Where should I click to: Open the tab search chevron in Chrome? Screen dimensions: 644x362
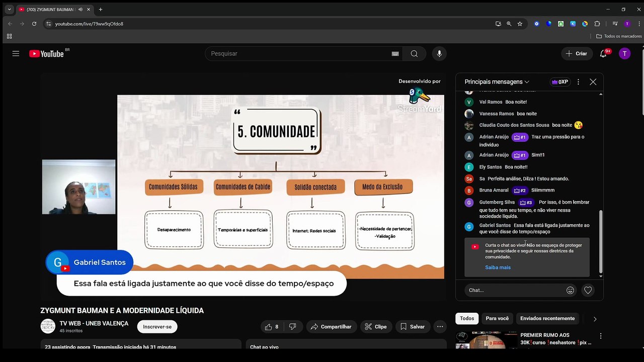(9, 9)
